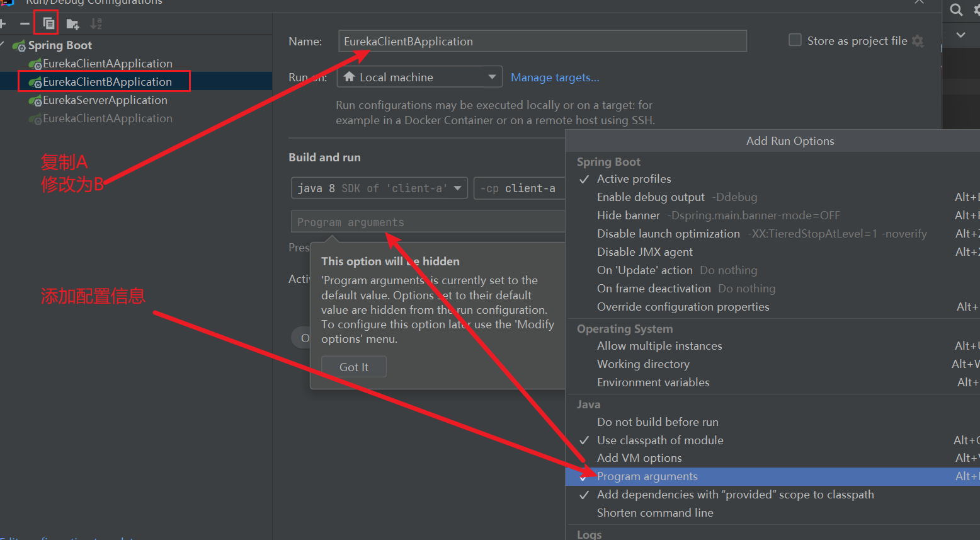The height and width of the screenshot is (540, 980).
Task: Select the first EurekaClientAApplication configuration
Action: [x=108, y=64]
